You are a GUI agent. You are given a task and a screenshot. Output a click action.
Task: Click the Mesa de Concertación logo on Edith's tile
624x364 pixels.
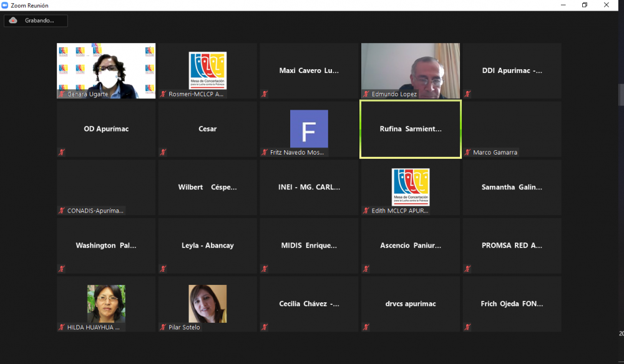coord(410,186)
